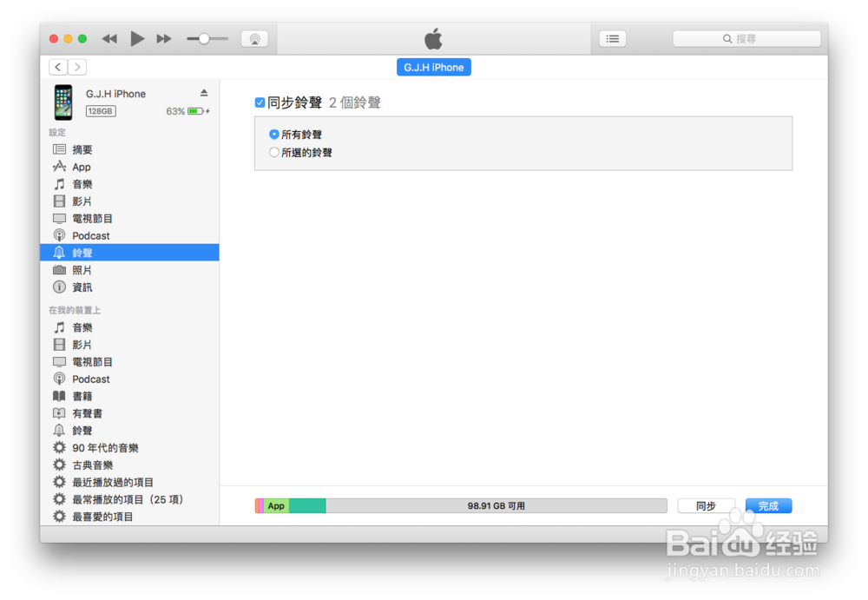868x600 pixels.
Task: Uncheck the 同步鈴聲 checkbox
Action: [x=259, y=102]
